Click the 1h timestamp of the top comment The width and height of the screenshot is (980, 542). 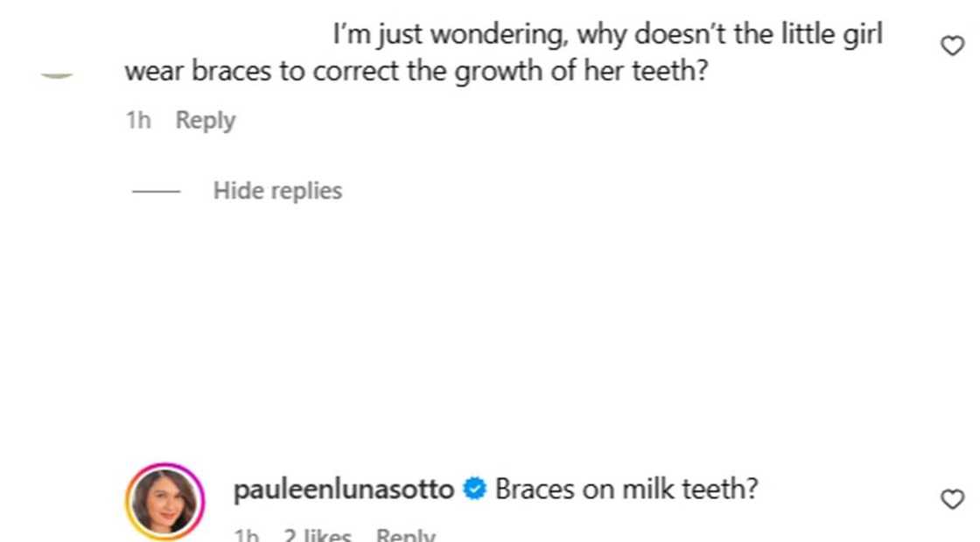point(138,121)
